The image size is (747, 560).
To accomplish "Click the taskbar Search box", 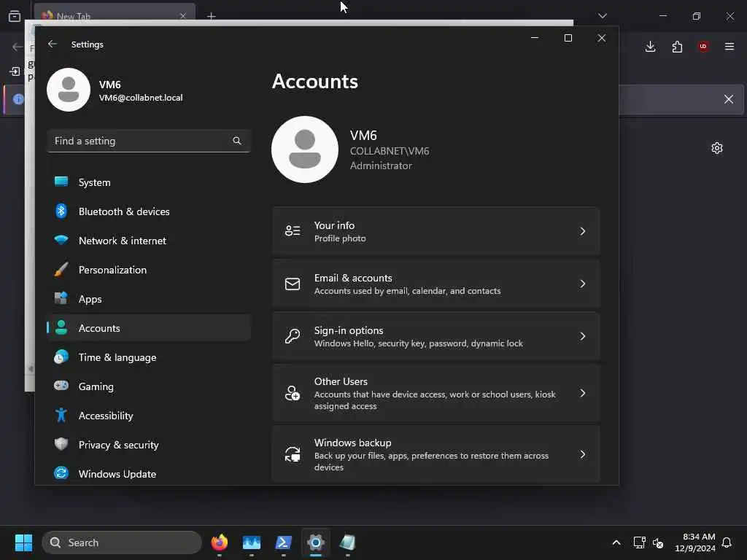I will pyautogui.click(x=122, y=542).
